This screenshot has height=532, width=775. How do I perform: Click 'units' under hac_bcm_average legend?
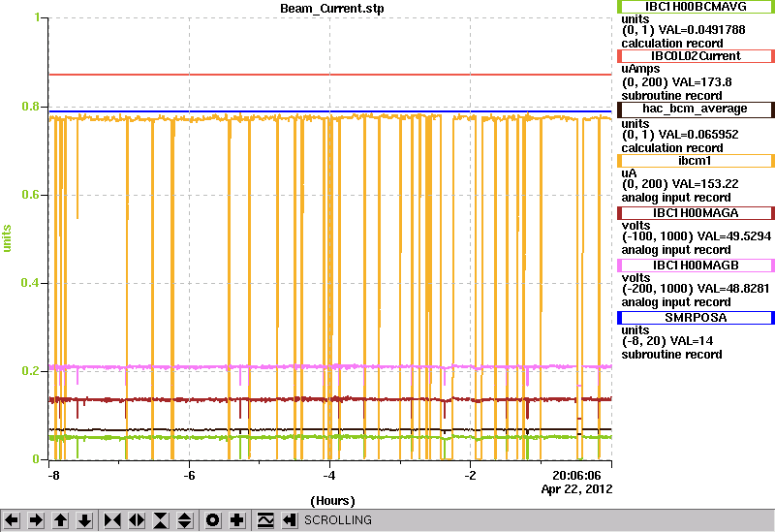[x=635, y=124]
